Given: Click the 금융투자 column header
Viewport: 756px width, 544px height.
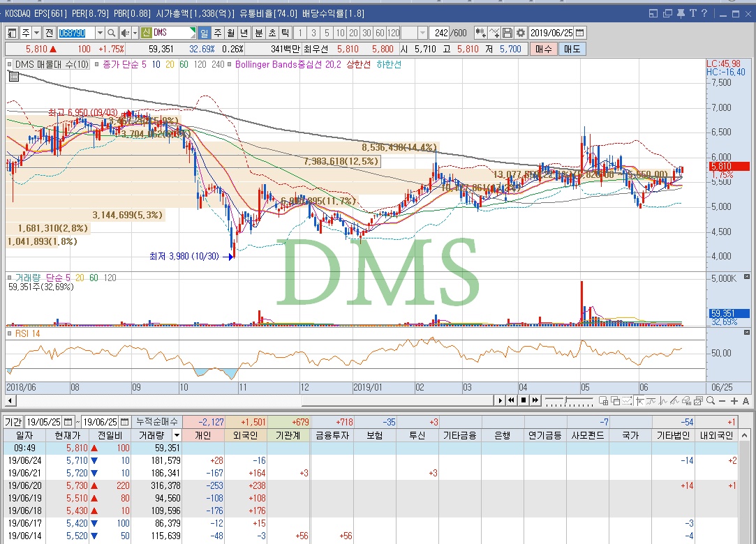Looking at the screenshot, I should point(332,436).
